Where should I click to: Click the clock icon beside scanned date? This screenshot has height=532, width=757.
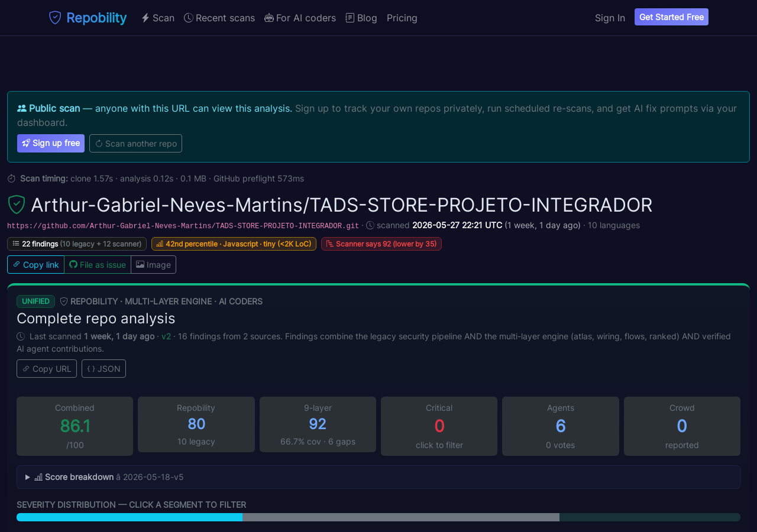370,225
